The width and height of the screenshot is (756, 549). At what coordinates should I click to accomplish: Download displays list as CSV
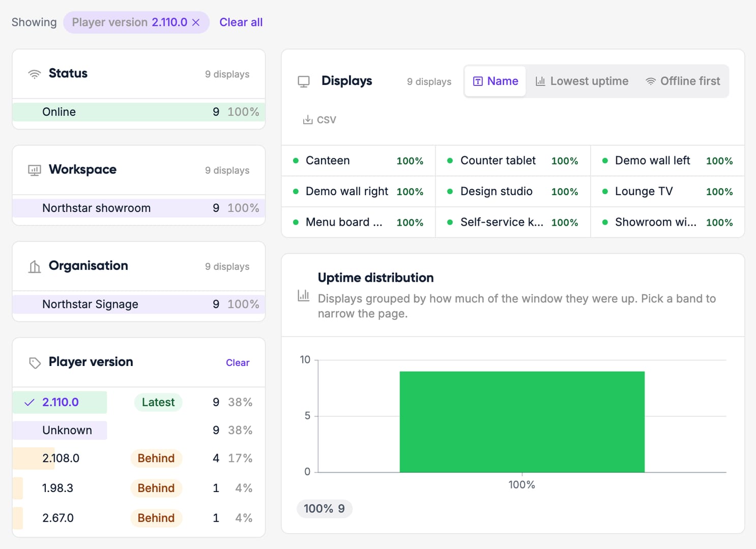point(319,120)
